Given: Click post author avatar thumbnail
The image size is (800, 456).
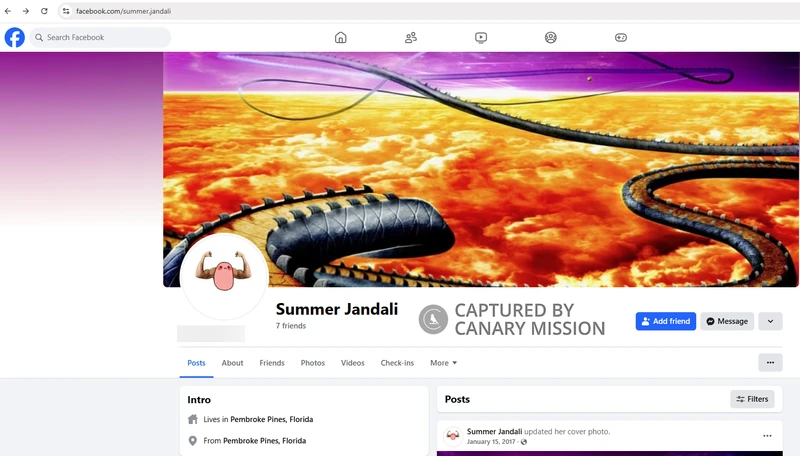Looking at the screenshot, I should [453, 436].
